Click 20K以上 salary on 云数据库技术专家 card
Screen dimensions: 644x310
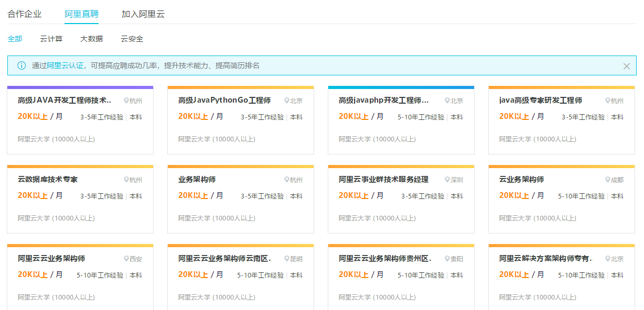tap(33, 195)
